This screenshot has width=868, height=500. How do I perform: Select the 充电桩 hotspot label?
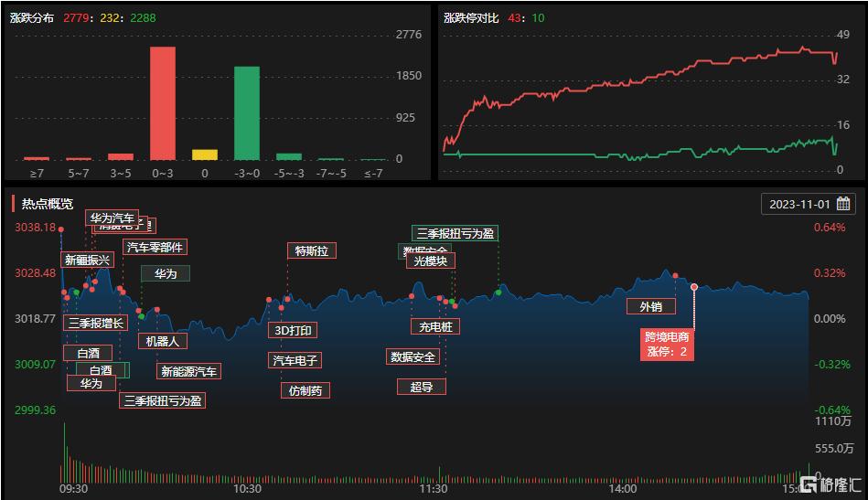tap(435, 327)
